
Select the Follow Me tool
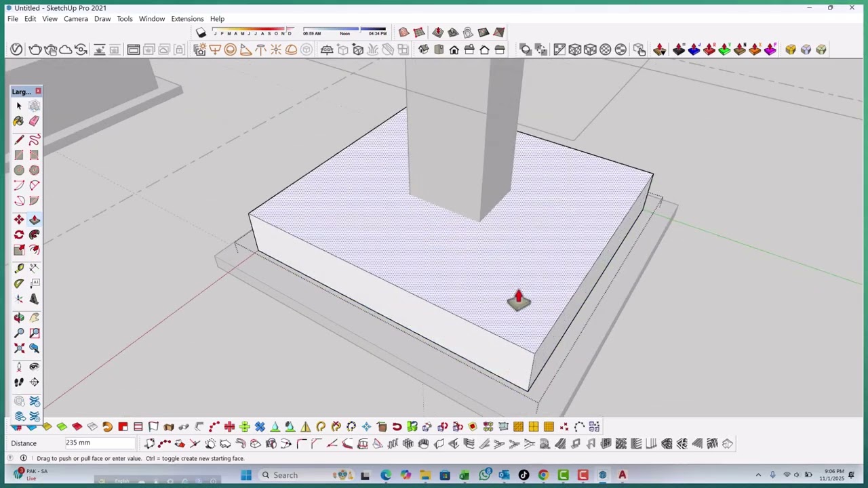(x=34, y=235)
